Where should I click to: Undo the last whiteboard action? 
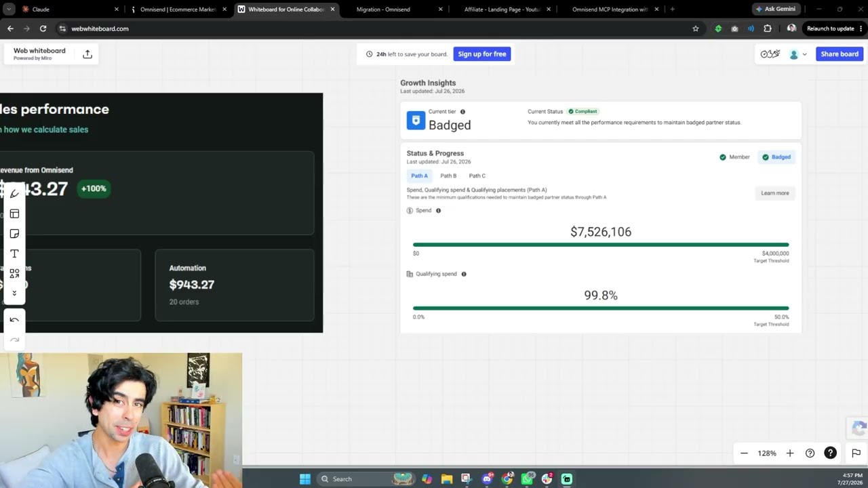tap(14, 320)
